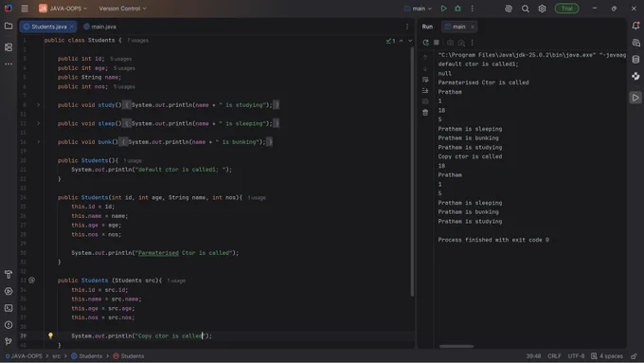Click the line-column 39:48 indicator
Screen dimensions: 644x363
(533, 356)
